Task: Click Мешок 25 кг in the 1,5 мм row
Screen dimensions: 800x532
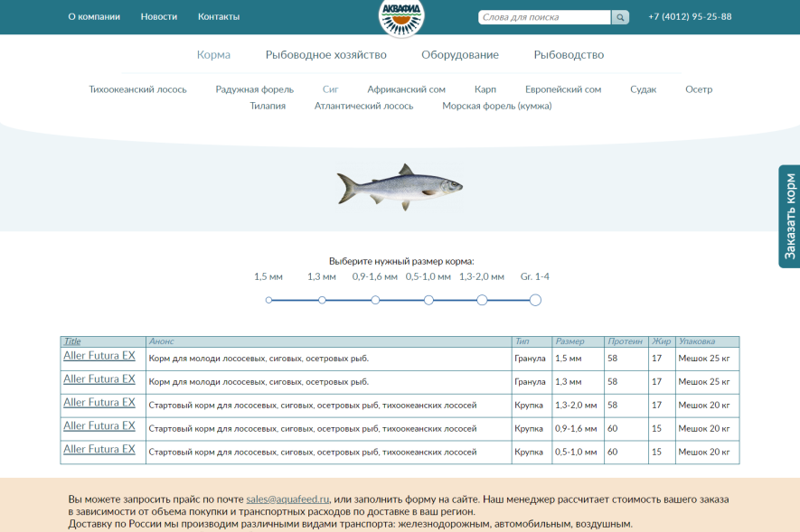Action: 704,359
